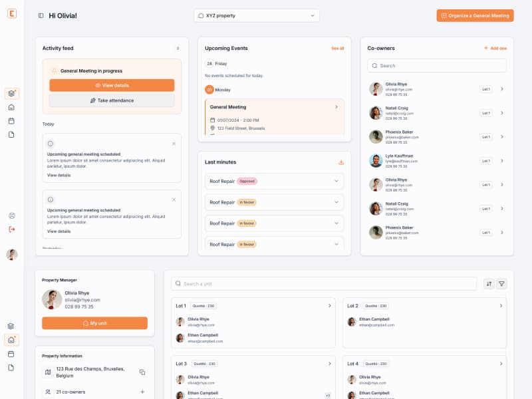The image size is (532, 399).
Task: Open the calendar icon in left sidebar
Action: [11, 121]
